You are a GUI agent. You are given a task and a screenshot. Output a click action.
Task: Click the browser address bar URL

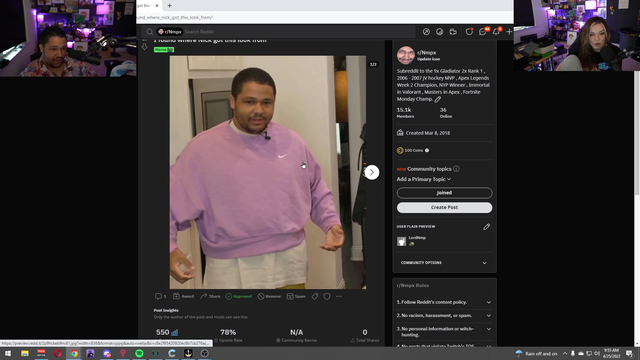175,18
